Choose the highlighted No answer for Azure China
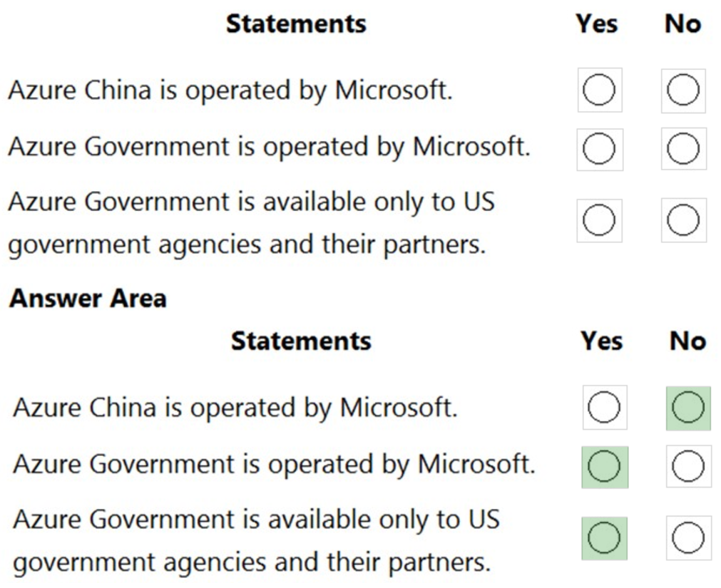The image size is (721, 588). [687, 408]
